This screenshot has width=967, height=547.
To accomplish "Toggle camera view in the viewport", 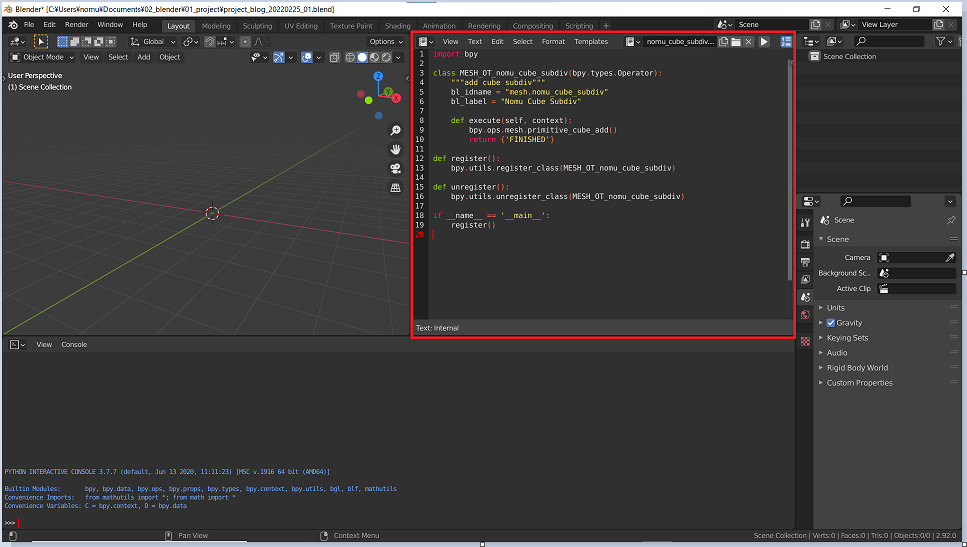I will tap(395, 169).
